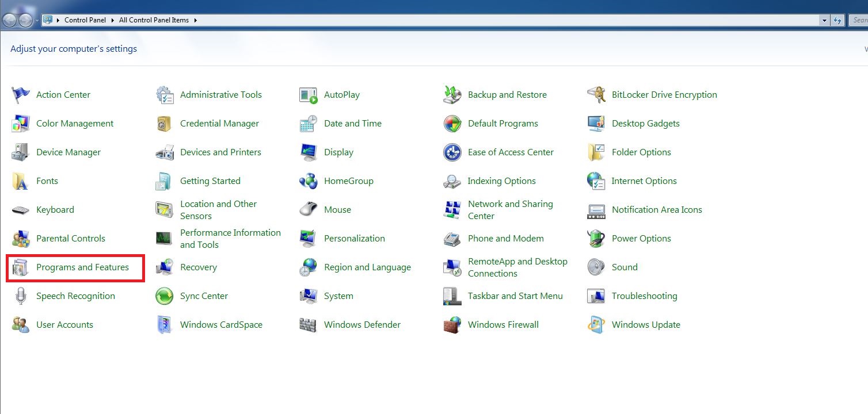Expand arrow after All Control Panel Items

[x=195, y=20]
